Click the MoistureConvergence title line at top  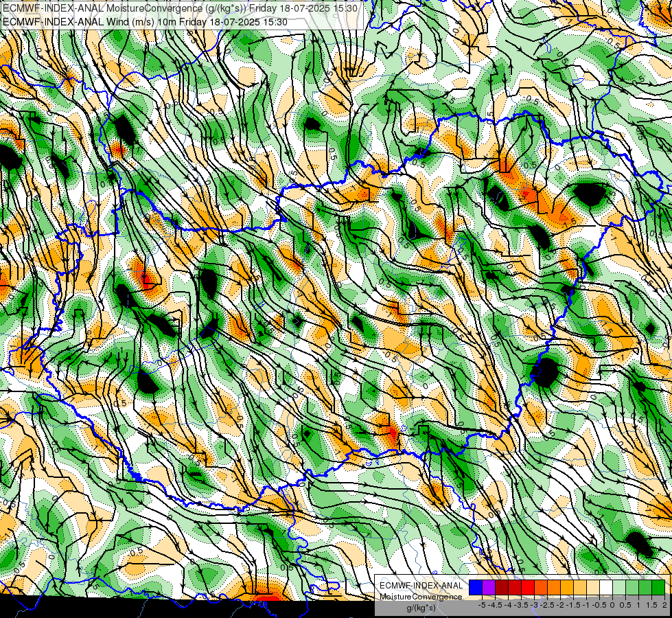tap(180, 8)
